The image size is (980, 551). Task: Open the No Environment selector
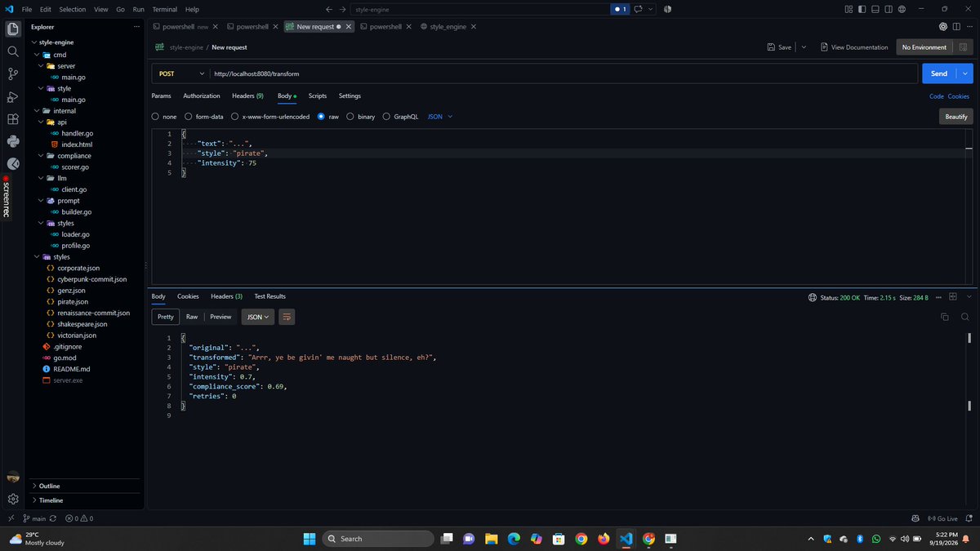pyautogui.click(x=924, y=47)
